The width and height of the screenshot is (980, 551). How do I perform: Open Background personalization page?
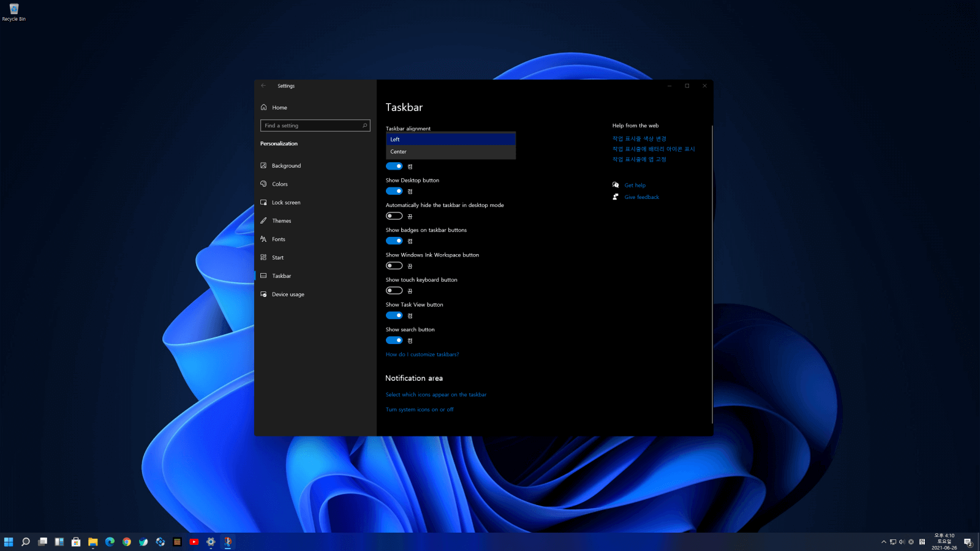315,166
